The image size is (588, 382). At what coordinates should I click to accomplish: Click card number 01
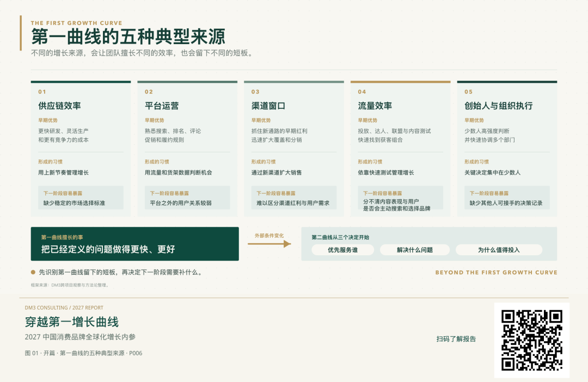pyautogui.click(x=42, y=91)
